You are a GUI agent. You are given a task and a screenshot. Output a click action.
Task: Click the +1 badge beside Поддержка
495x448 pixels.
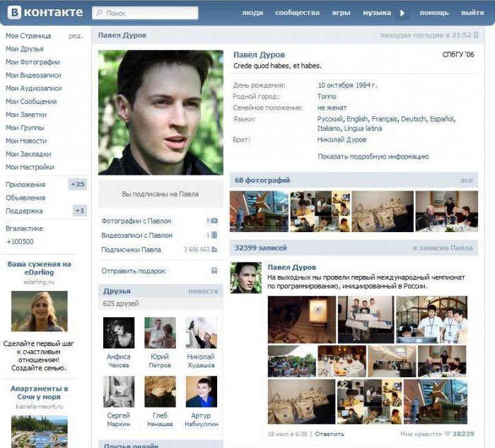click(x=80, y=211)
